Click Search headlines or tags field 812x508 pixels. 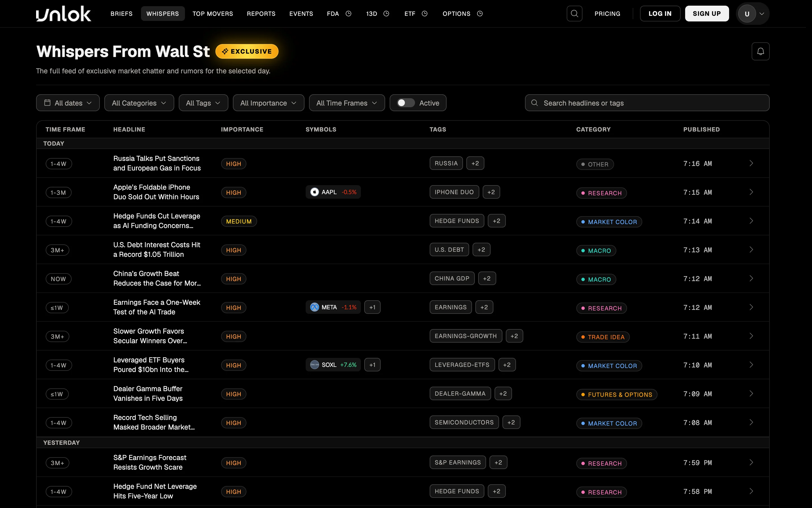click(x=647, y=103)
